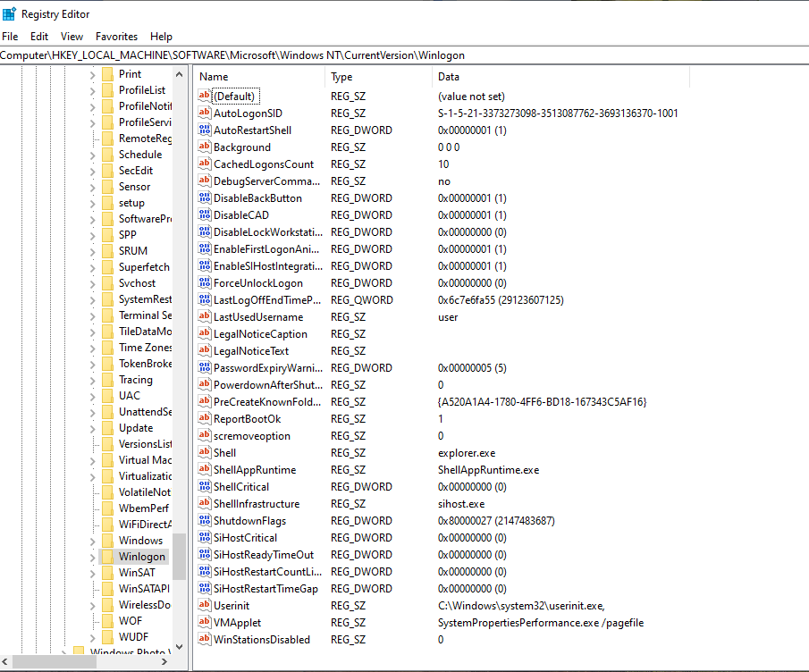The height and width of the screenshot is (672, 809).
Task: Expand the Schedule key node
Action: [x=92, y=155]
